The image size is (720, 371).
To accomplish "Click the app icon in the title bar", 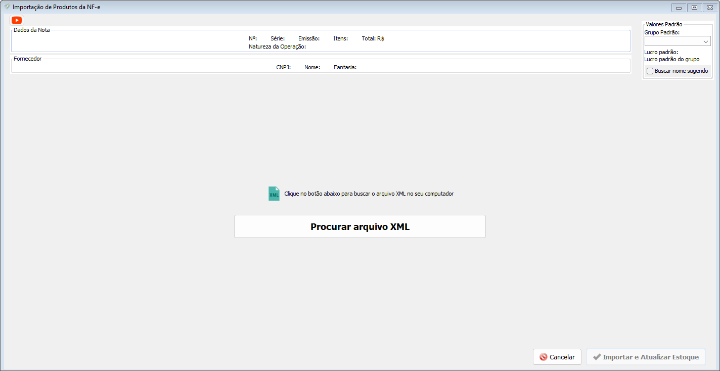I will [6, 7].
